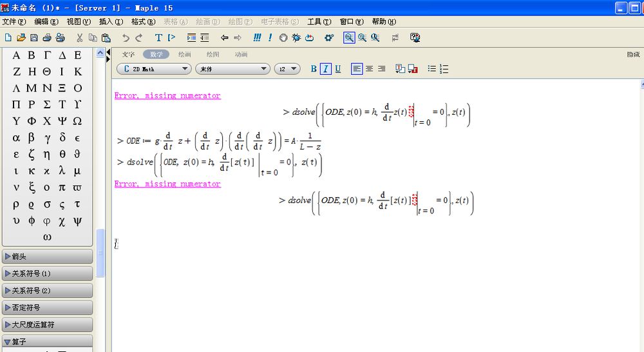Restart Maple server icon

point(309,38)
